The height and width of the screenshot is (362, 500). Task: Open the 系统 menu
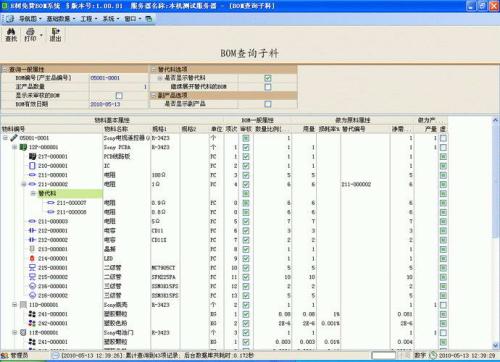point(111,19)
